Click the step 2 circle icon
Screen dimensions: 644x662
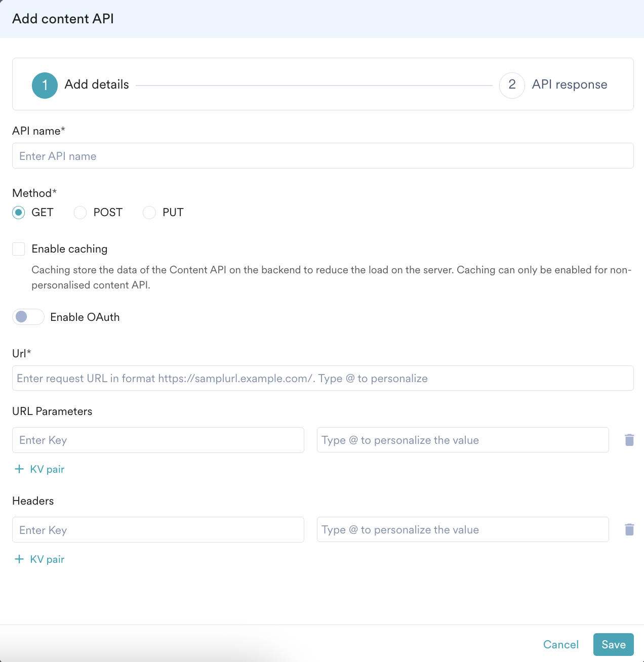[512, 85]
